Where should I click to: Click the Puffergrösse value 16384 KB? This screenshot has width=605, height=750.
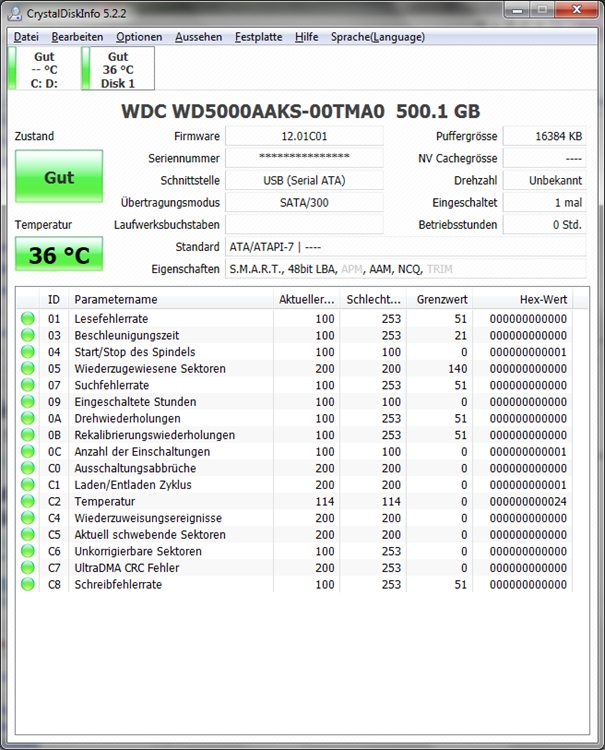coord(544,136)
